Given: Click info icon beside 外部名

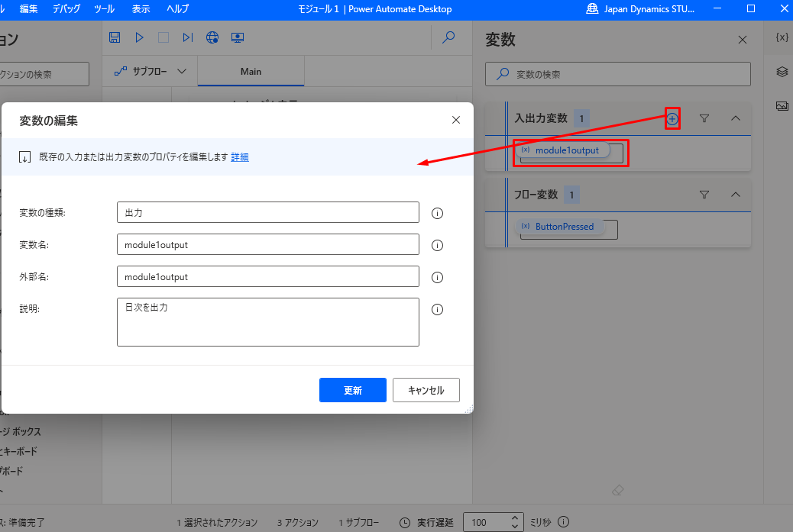Looking at the screenshot, I should 438,277.
